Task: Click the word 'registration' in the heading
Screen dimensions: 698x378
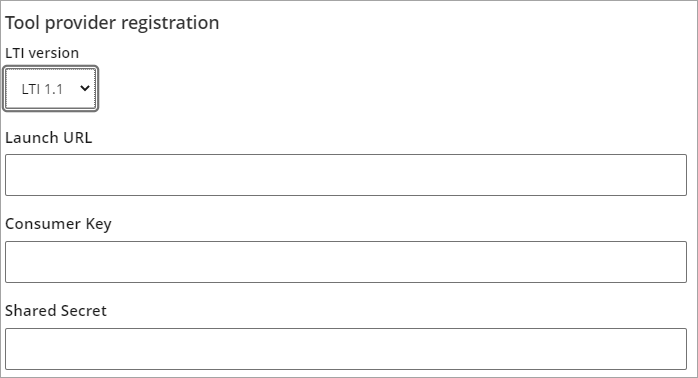Action: [170, 23]
